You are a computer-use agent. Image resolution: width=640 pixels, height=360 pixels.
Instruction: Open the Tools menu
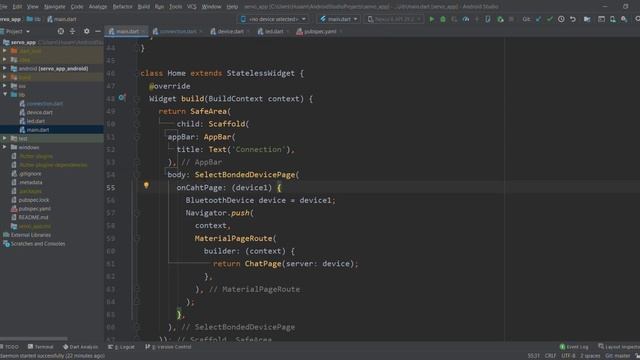(x=176, y=7)
